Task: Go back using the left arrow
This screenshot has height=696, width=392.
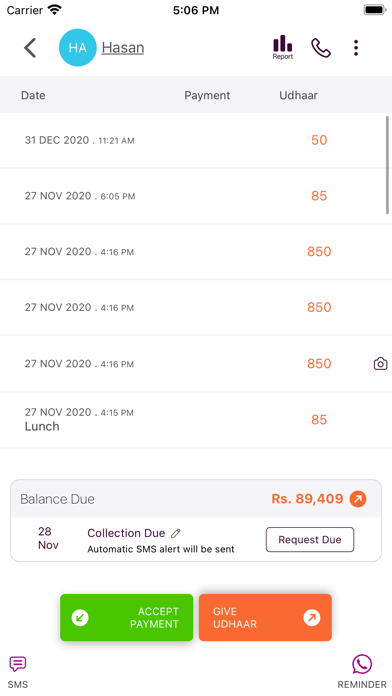Action: coord(30,47)
